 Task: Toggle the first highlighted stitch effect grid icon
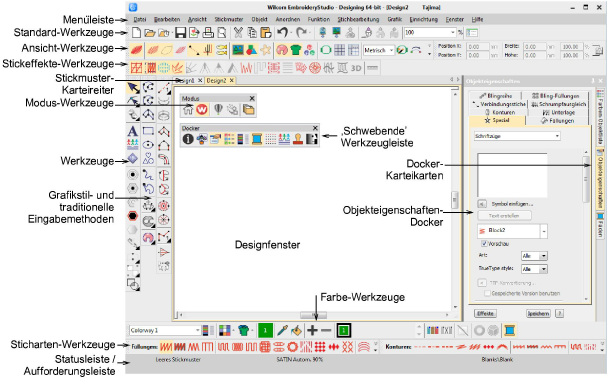coord(136,68)
